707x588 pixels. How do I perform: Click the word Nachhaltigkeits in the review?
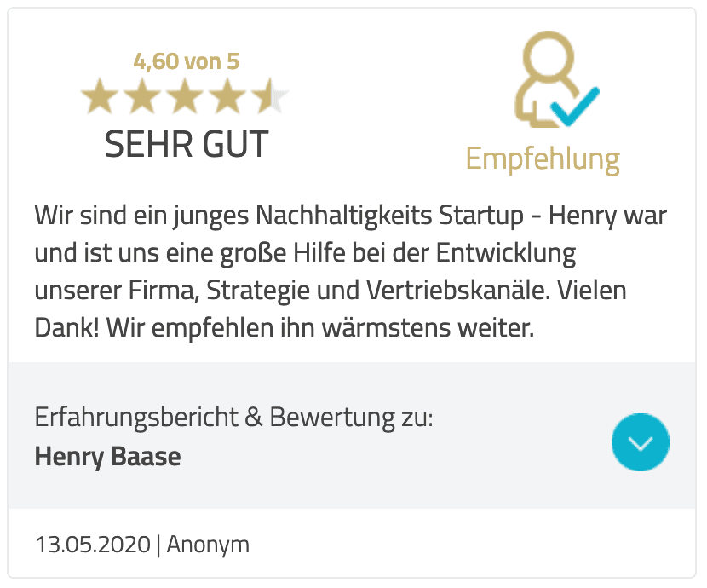point(344,215)
